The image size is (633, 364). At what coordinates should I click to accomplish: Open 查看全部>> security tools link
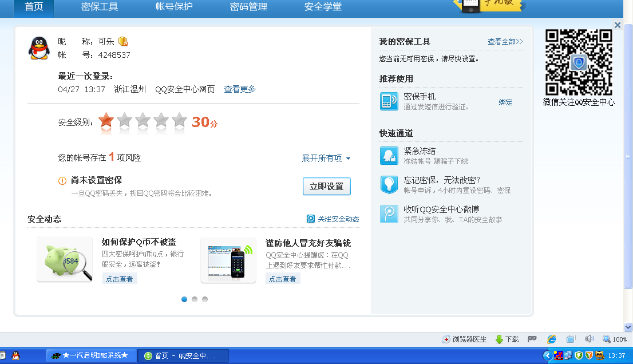pos(505,42)
